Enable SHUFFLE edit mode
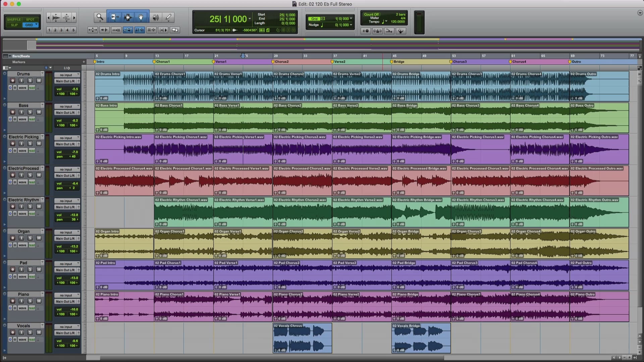This screenshot has height=362, width=644. (x=14, y=19)
